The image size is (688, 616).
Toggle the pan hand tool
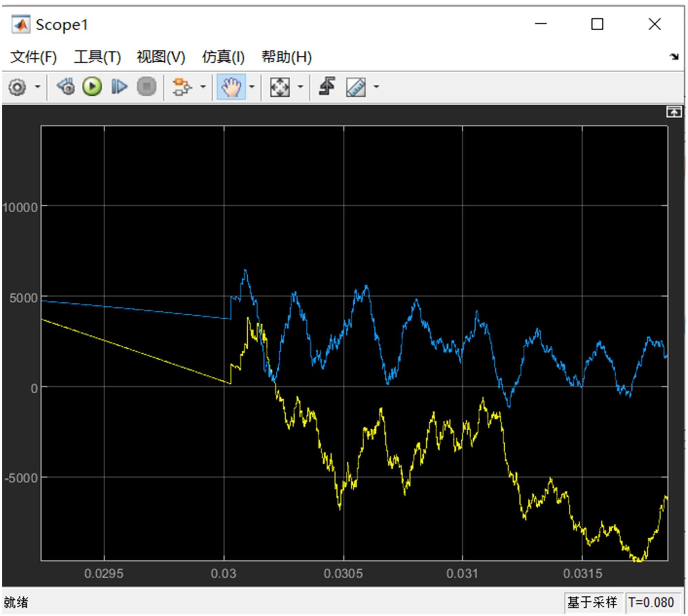coord(231,87)
